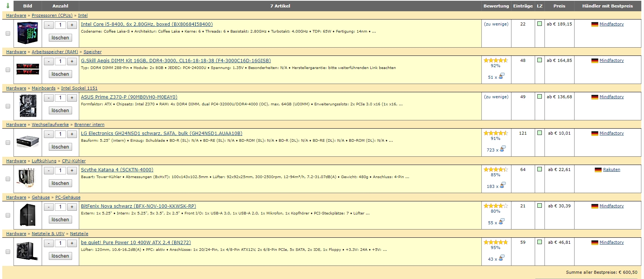
Task: Open G.Skill Aegis RAM thumbnail
Action: 28,69
